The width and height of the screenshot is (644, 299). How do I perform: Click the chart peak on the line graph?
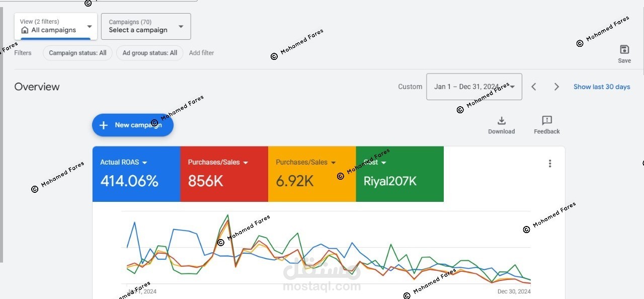[228, 215]
